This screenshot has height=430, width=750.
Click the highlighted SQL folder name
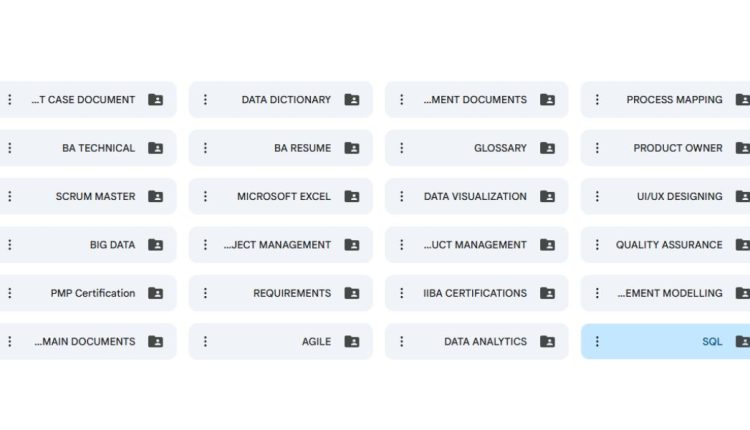(x=711, y=342)
